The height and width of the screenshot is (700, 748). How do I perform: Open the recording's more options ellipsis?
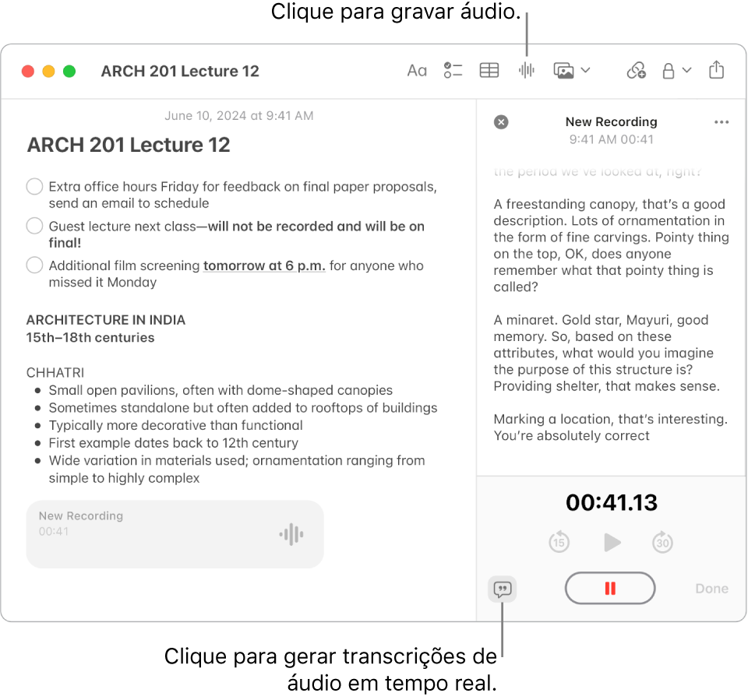click(x=722, y=122)
